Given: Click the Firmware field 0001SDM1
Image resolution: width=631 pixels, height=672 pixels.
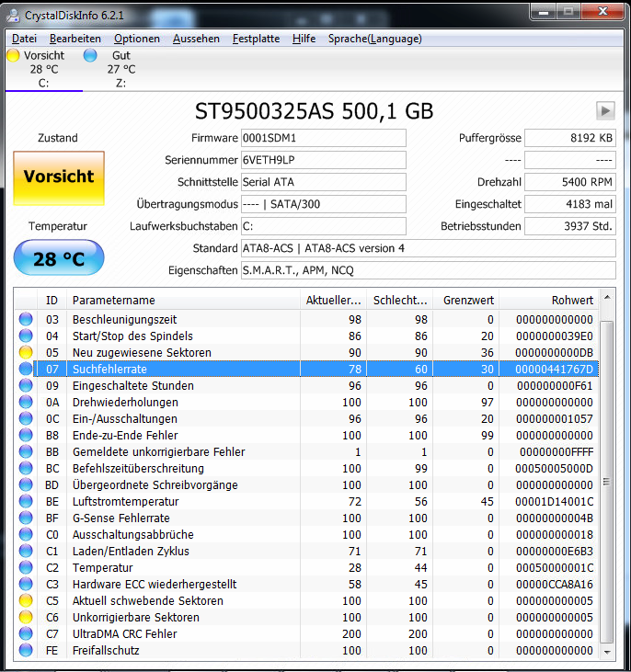Looking at the screenshot, I should pyautogui.click(x=324, y=138).
